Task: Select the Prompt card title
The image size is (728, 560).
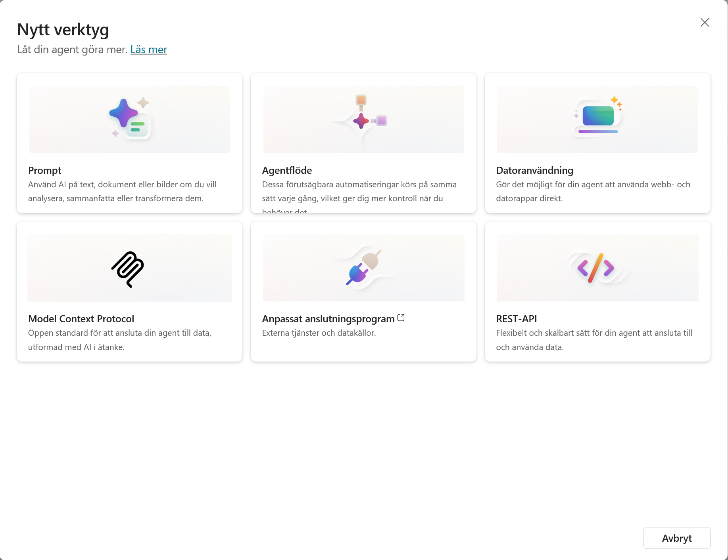Action: 45,170
